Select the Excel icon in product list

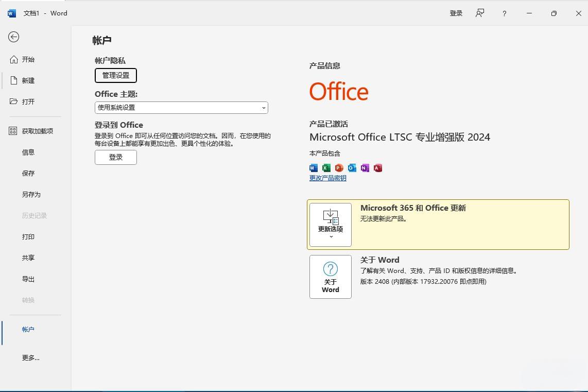pyautogui.click(x=326, y=168)
